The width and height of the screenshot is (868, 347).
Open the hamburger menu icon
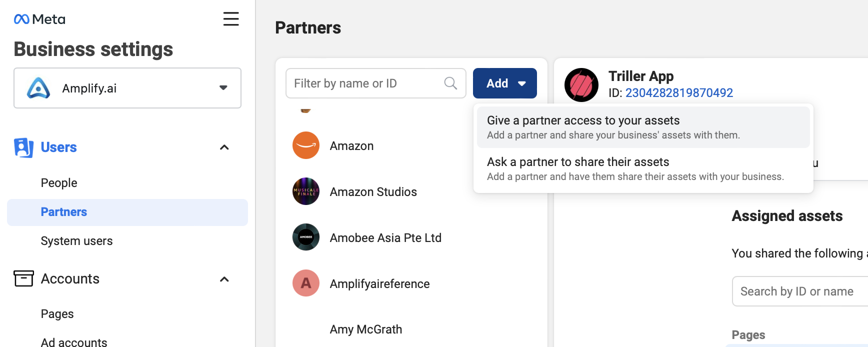(231, 19)
